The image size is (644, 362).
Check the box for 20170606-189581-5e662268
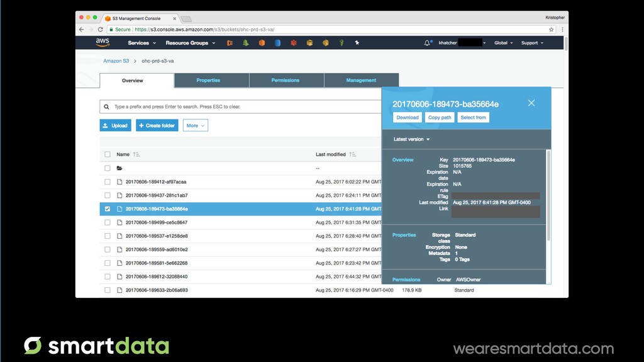point(108,263)
